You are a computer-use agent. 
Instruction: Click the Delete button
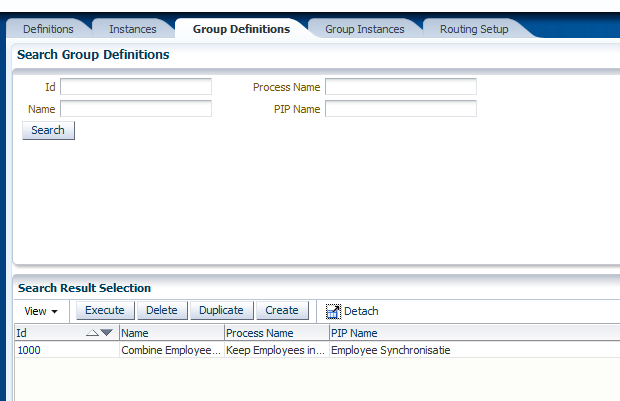[162, 310]
